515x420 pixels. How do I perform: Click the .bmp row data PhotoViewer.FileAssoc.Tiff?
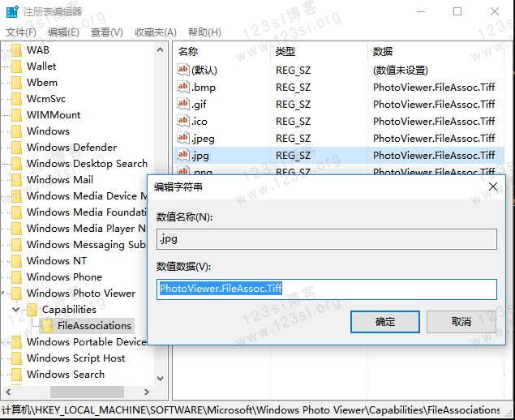pyautogui.click(x=434, y=87)
